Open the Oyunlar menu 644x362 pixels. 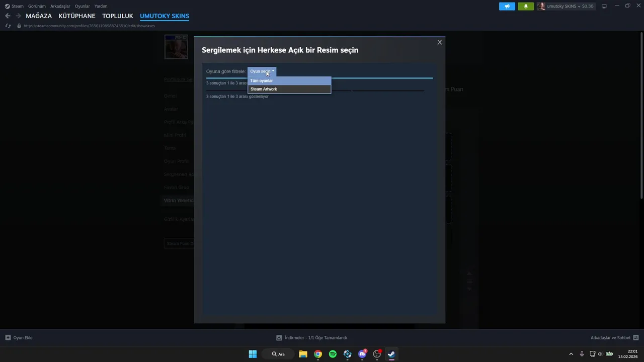83,6
